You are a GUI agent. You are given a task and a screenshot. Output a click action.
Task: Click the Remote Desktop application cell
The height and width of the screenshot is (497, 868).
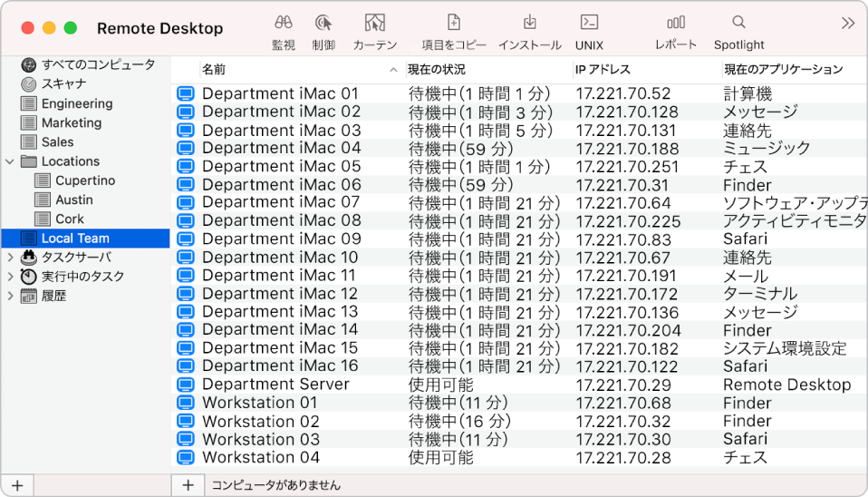point(786,385)
